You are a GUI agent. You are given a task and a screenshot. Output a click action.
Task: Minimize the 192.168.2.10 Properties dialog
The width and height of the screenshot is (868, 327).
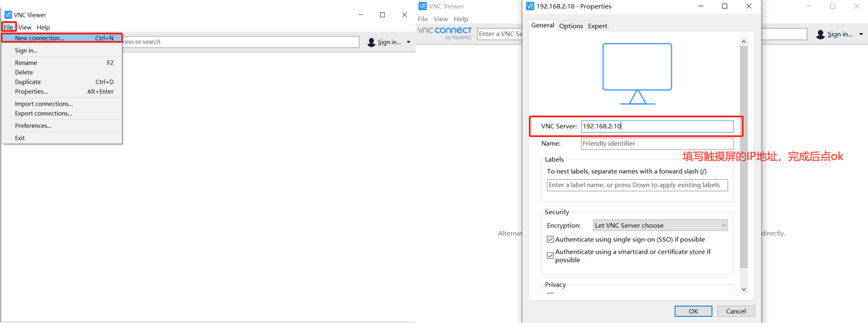[x=701, y=6]
